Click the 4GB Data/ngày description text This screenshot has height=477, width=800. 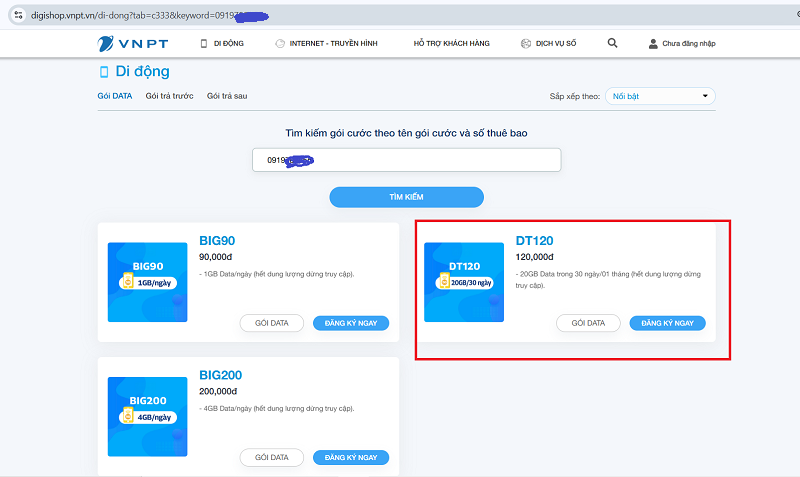point(277,409)
